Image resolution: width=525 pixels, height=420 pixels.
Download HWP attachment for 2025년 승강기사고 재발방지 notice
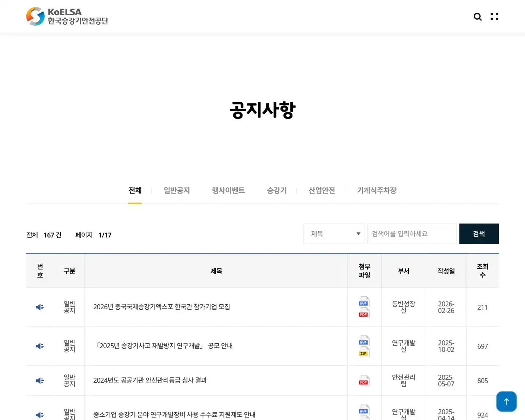coord(364,341)
